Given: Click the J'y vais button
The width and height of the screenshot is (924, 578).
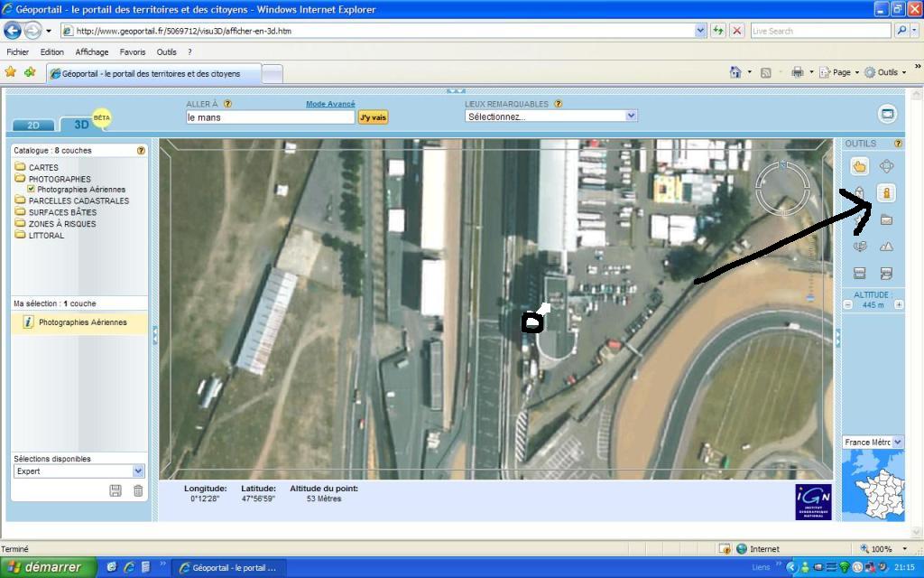Looking at the screenshot, I should (x=373, y=117).
